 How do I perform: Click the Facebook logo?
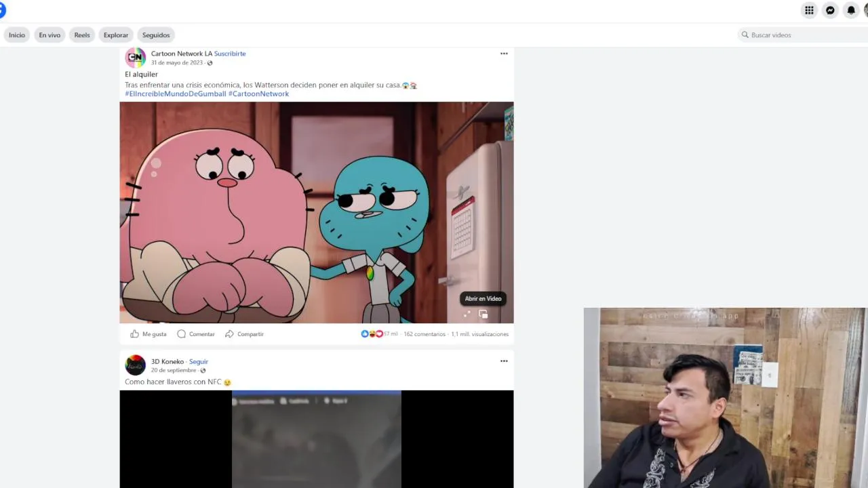point(2,10)
